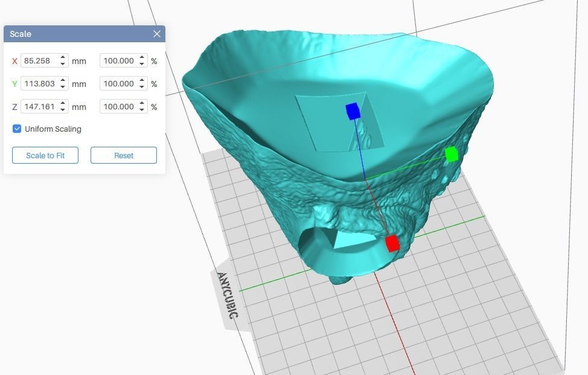Increase Z mm value with up arrow
588x375 pixels.
63,103
